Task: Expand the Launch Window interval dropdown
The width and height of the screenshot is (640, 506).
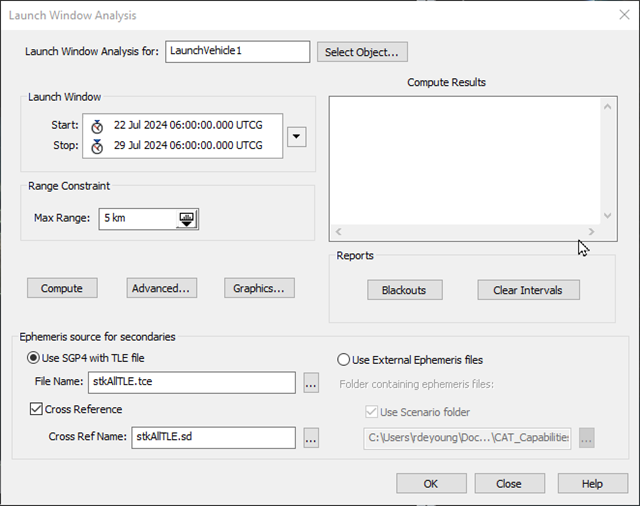Action: pyautogui.click(x=296, y=136)
